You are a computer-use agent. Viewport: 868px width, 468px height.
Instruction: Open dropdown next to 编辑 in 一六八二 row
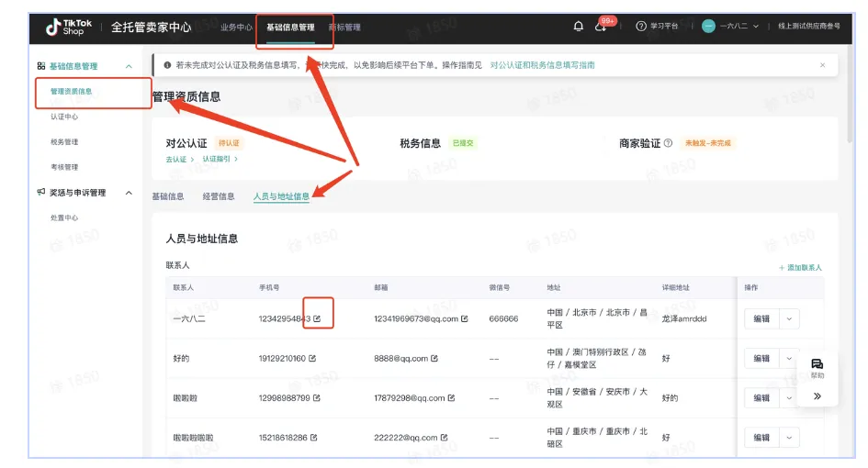pos(789,318)
